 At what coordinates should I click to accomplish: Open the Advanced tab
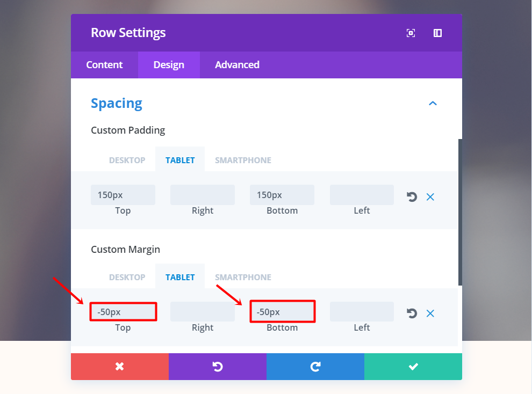[x=237, y=65]
